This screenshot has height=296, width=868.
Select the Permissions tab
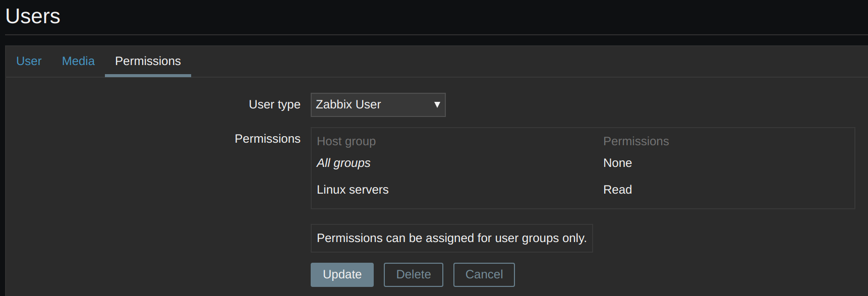(x=148, y=61)
